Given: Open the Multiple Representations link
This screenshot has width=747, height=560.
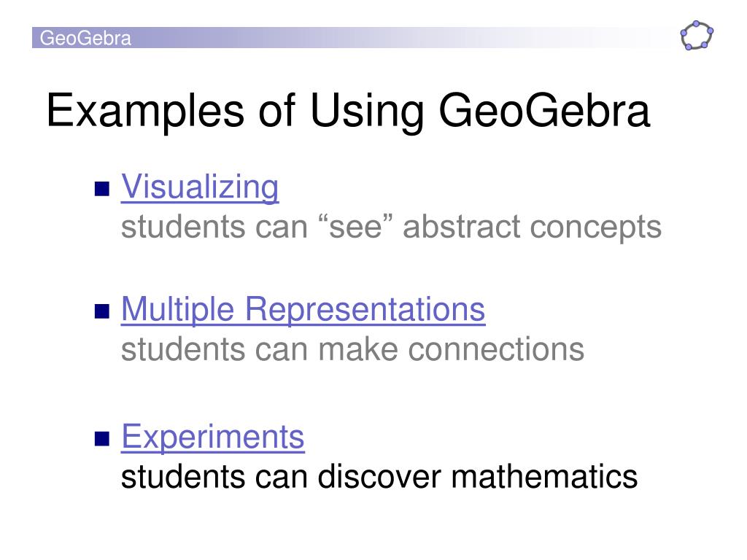Looking at the screenshot, I should 303,309.
